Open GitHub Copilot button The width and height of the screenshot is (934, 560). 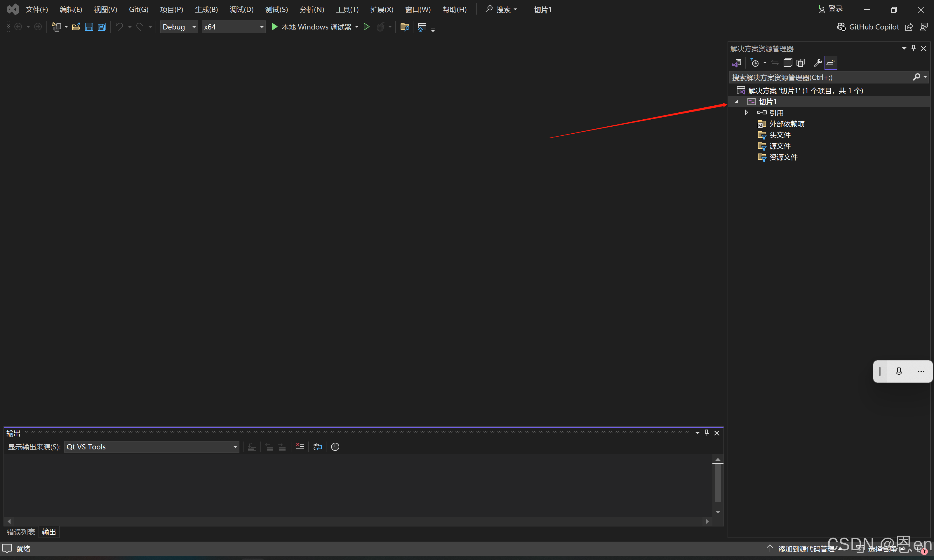pyautogui.click(x=868, y=27)
